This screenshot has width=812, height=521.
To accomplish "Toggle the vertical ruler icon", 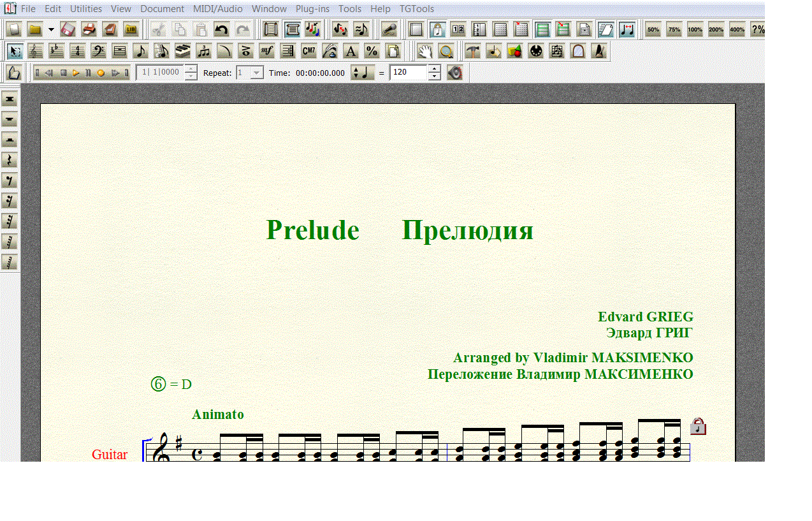I will click(479, 29).
